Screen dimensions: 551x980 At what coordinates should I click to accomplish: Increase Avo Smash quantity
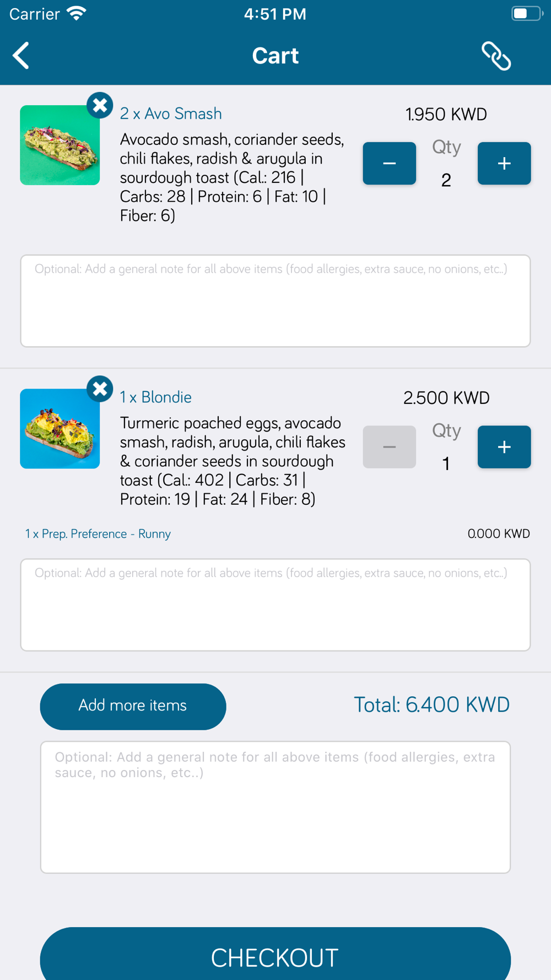pyautogui.click(x=504, y=163)
